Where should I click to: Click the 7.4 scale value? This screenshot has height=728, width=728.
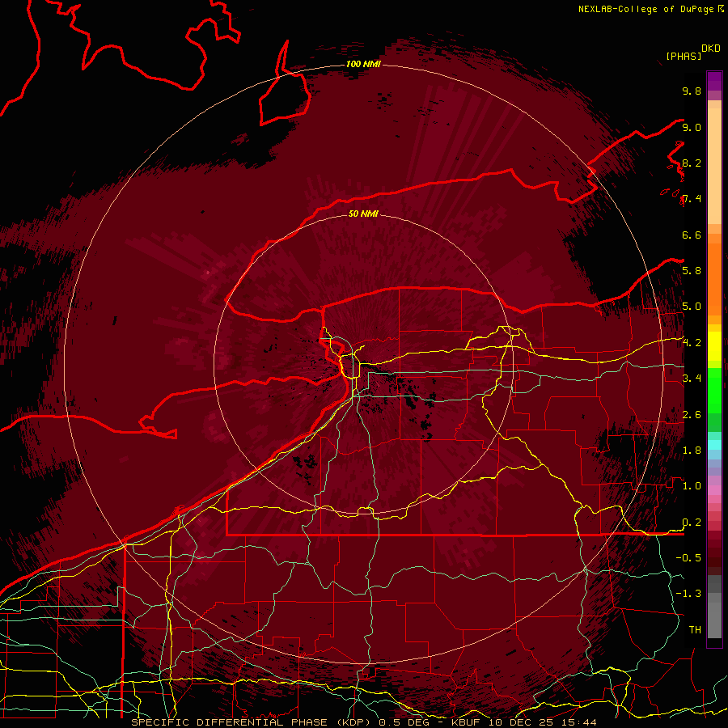[692, 199]
